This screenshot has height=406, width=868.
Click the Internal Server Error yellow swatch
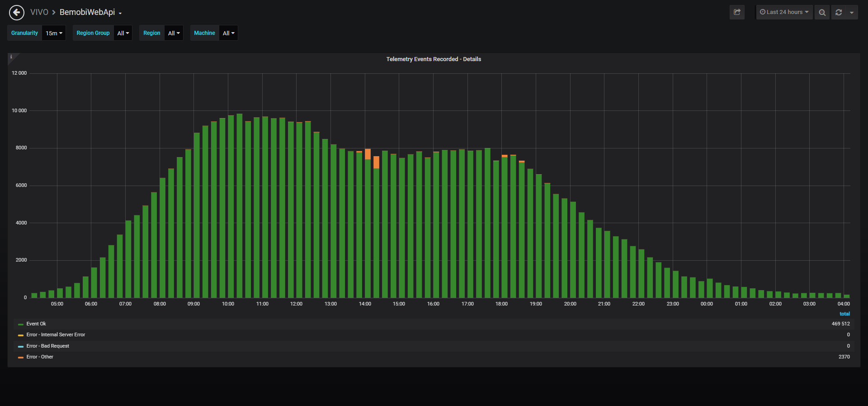(21, 335)
